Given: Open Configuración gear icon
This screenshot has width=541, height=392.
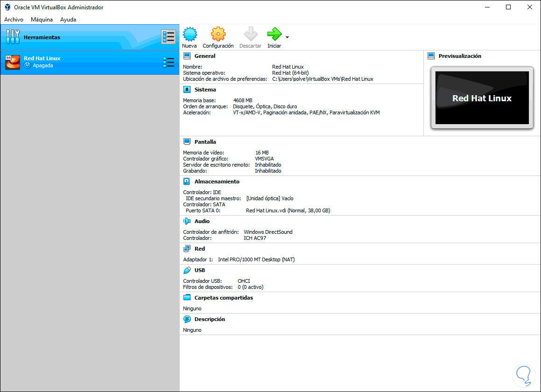Looking at the screenshot, I should (x=218, y=34).
